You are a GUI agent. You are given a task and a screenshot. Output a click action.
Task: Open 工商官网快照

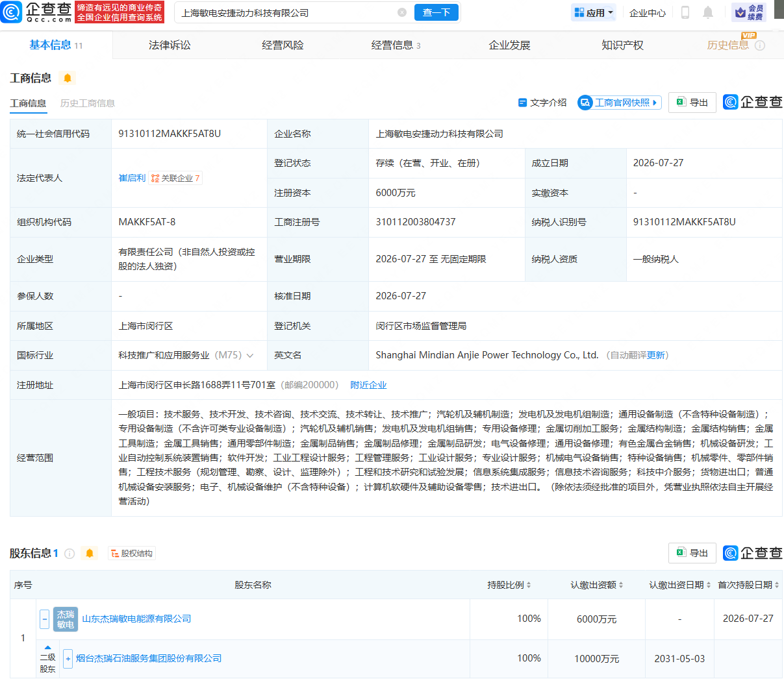[620, 103]
